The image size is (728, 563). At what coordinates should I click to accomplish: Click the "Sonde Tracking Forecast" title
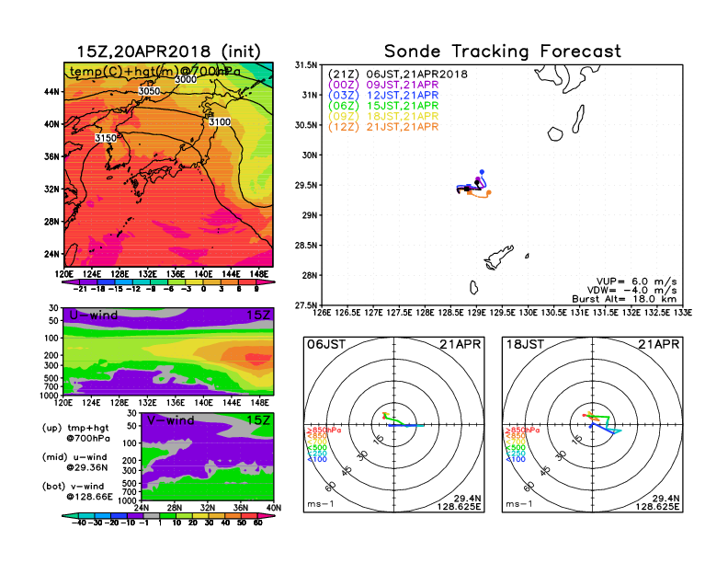coord(503,52)
